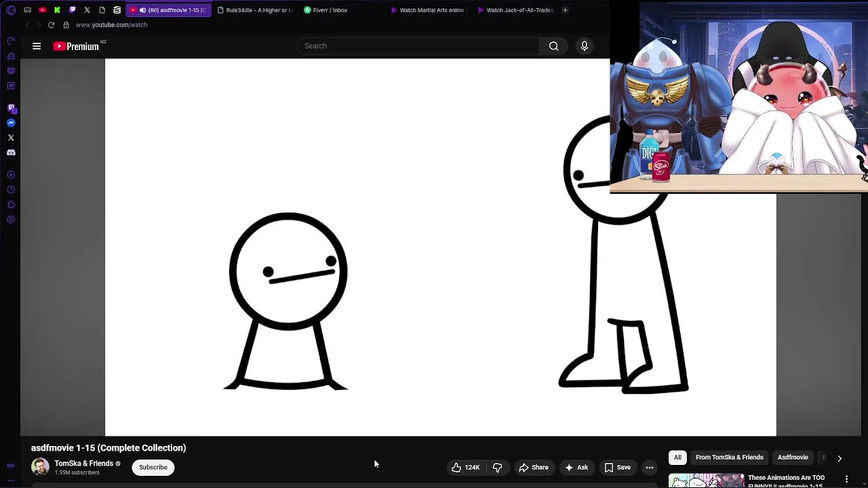The width and height of the screenshot is (868, 488).
Task: Open GX Cleaner in sidebar
Action: (x=11, y=56)
